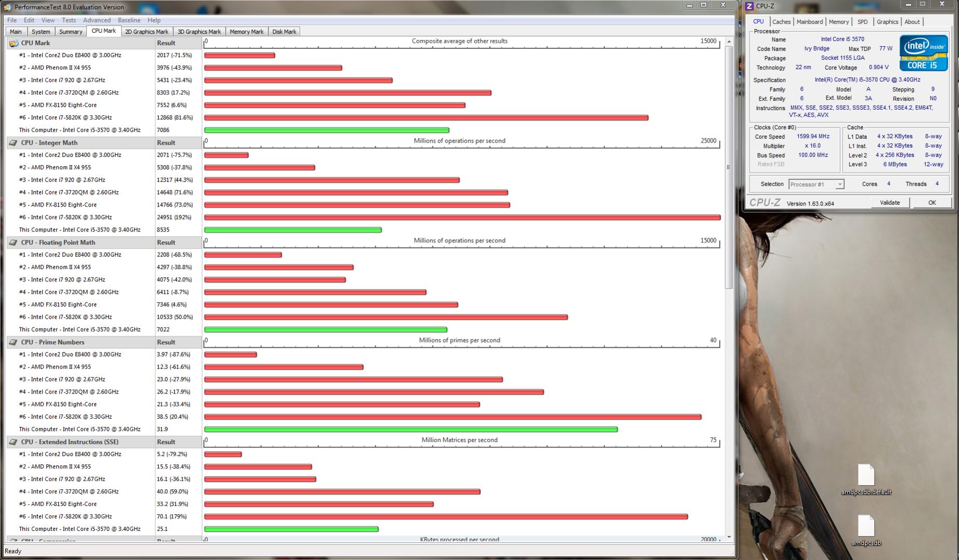
Task: Click the Integer Math result 8535
Action: [163, 230]
